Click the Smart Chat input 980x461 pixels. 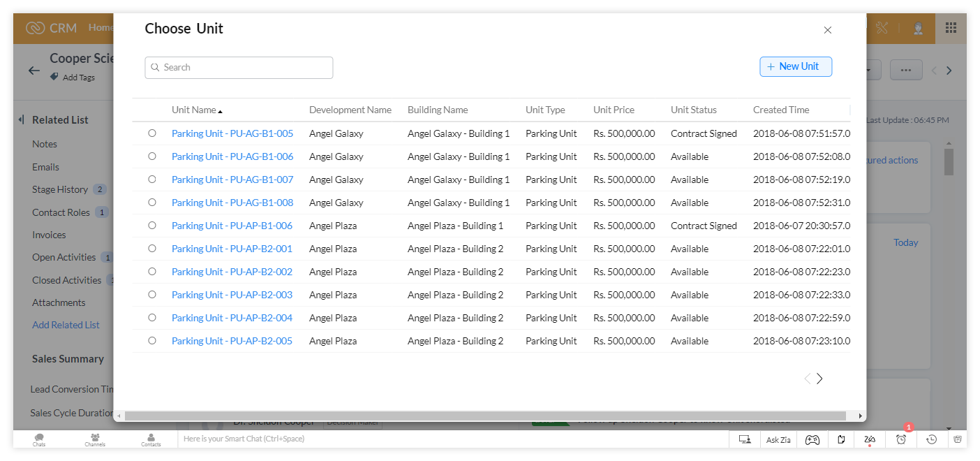click(x=452, y=439)
